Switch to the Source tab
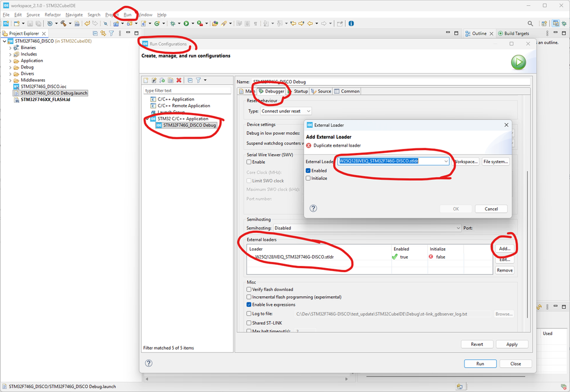This screenshot has width=570, height=392. coord(321,91)
